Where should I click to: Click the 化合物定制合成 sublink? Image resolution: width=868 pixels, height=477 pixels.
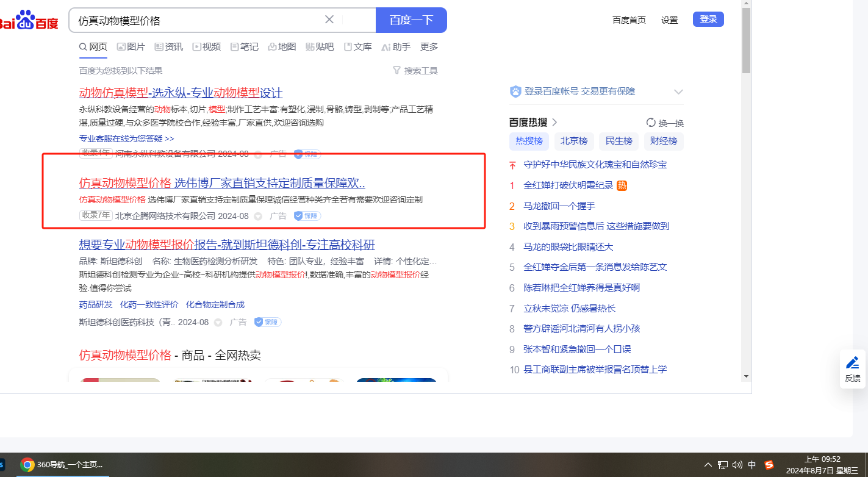(x=215, y=304)
